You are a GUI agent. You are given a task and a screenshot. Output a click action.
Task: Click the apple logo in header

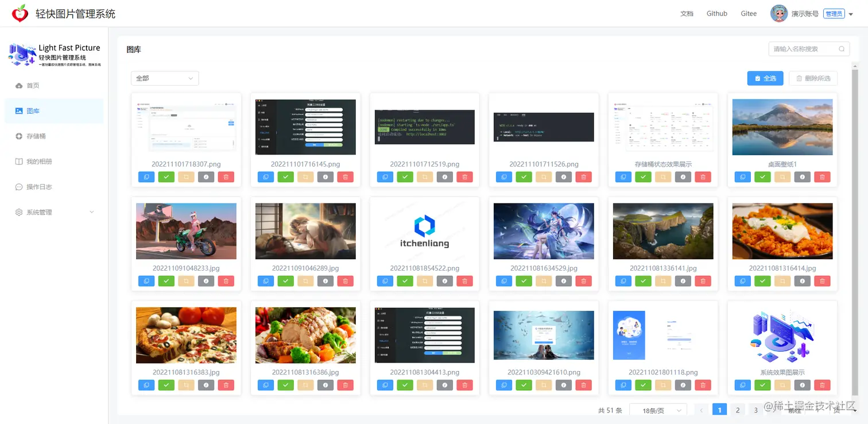click(x=20, y=13)
